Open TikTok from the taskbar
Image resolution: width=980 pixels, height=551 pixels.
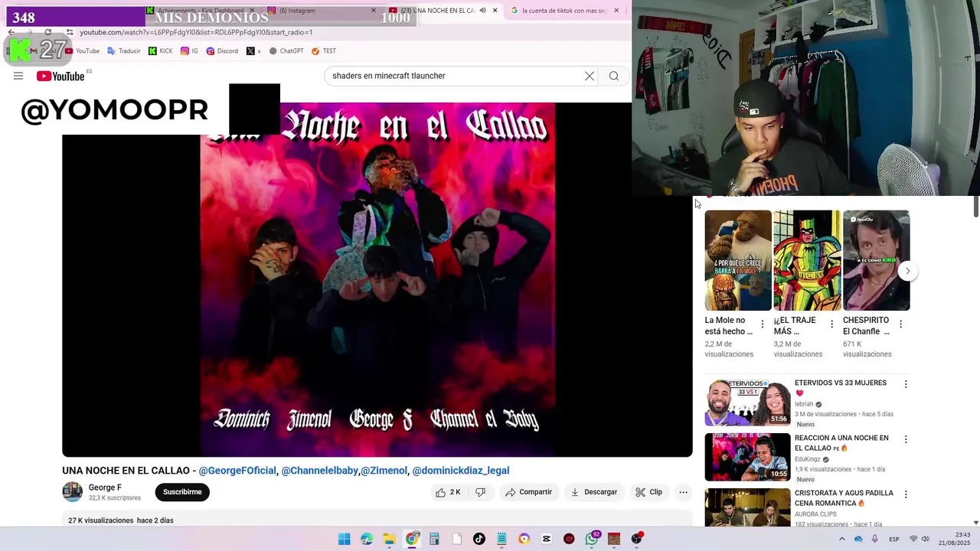[x=479, y=539]
